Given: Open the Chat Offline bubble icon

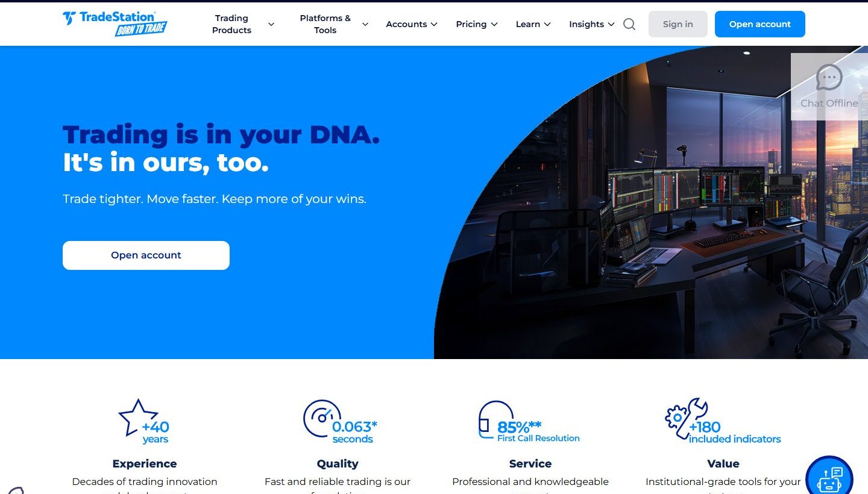Looking at the screenshot, I should [829, 78].
